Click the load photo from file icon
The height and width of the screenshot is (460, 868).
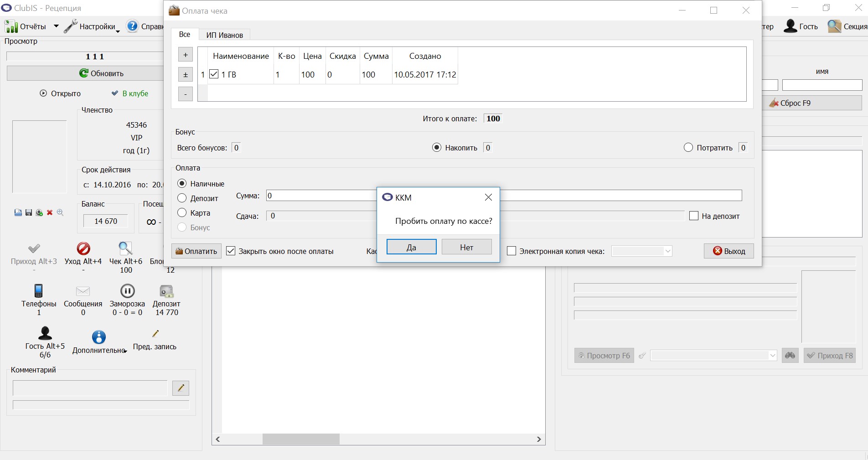click(x=18, y=212)
